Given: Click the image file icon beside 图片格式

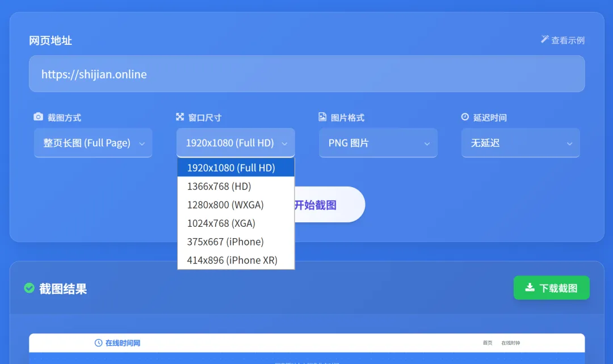Looking at the screenshot, I should [x=322, y=117].
